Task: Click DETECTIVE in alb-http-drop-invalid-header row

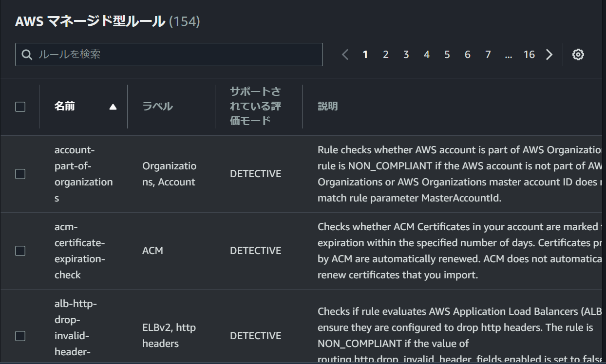Action: click(256, 336)
